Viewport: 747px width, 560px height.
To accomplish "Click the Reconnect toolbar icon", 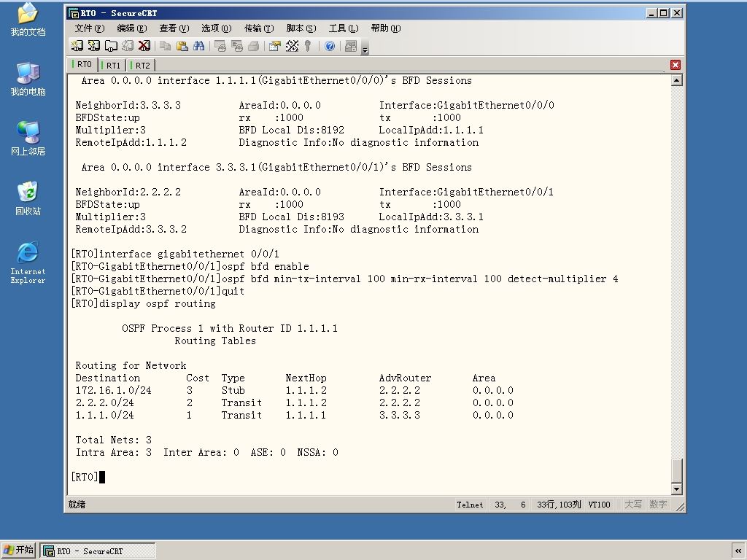I will pos(127,46).
